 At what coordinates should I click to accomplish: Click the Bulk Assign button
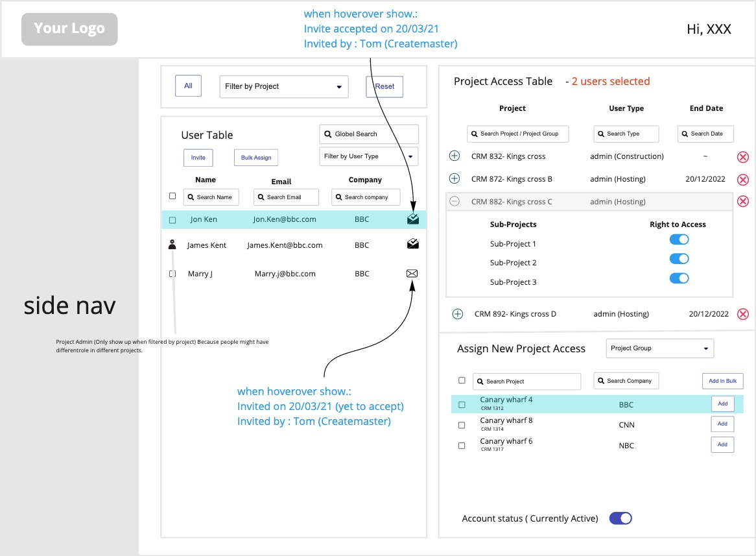click(x=255, y=158)
